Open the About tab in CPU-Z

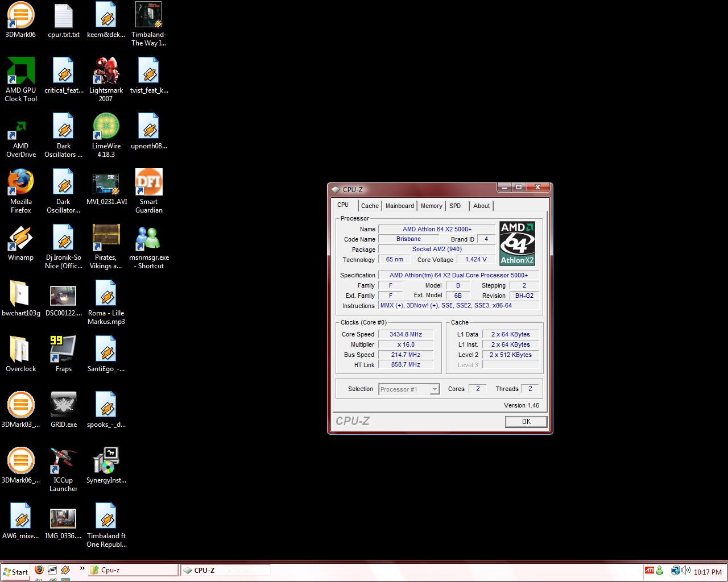(x=481, y=206)
